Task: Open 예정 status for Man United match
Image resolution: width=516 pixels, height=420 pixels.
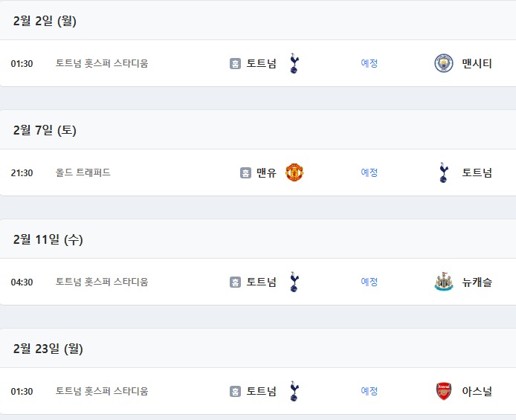Action: coord(370,172)
